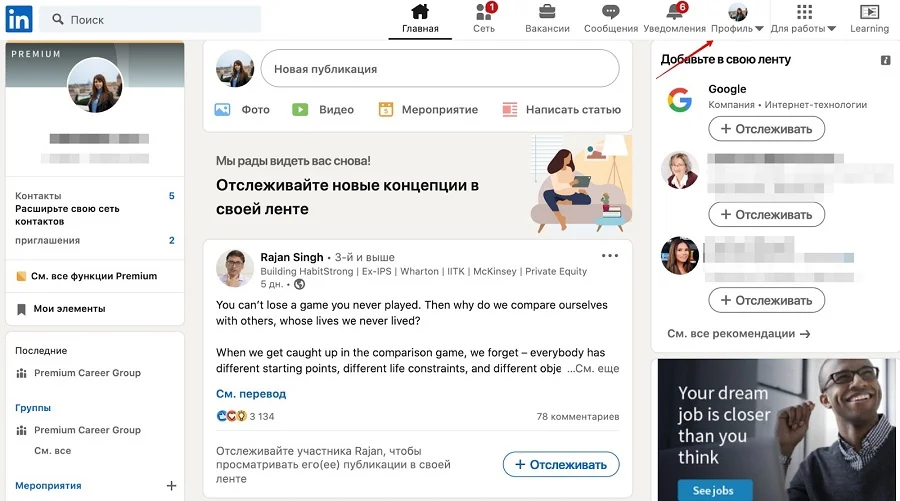Screen dimensions: 900x501
Task: Add a Фото to a post
Action: coord(242,110)
